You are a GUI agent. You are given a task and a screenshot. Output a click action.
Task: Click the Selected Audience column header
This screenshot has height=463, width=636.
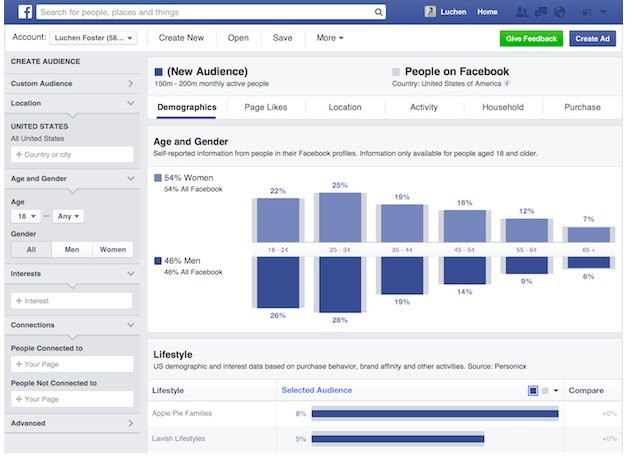pyautogui.click(x=317, y=390)
